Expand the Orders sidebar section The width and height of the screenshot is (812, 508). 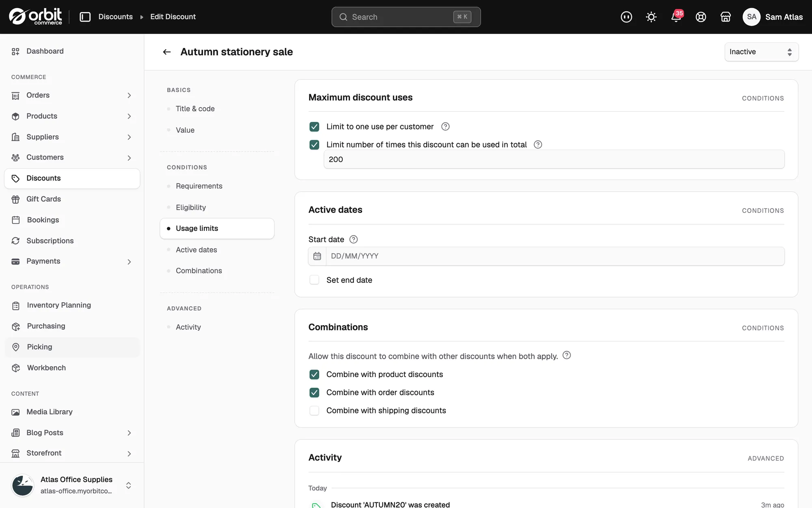point(129,96)
